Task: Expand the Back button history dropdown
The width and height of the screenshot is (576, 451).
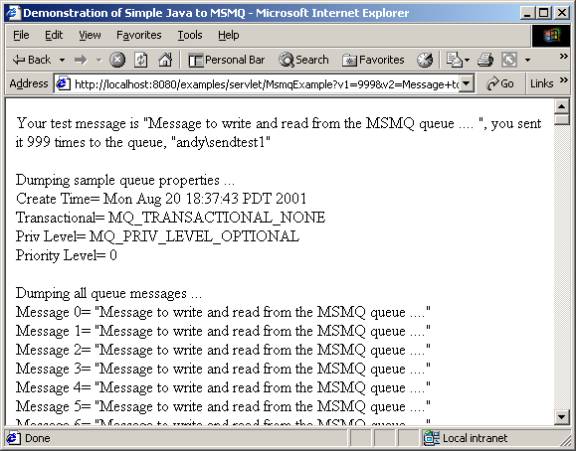Action: (x=62, y=60)
